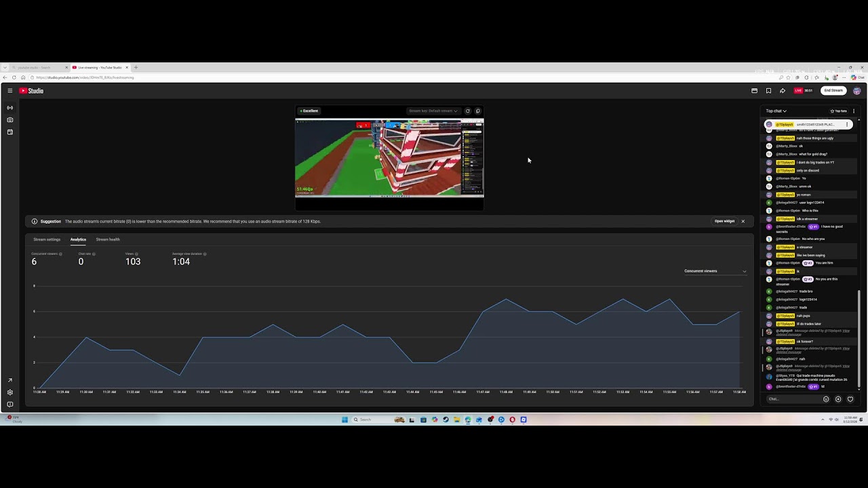Click the Average view duration 1:04

(181, 262)
